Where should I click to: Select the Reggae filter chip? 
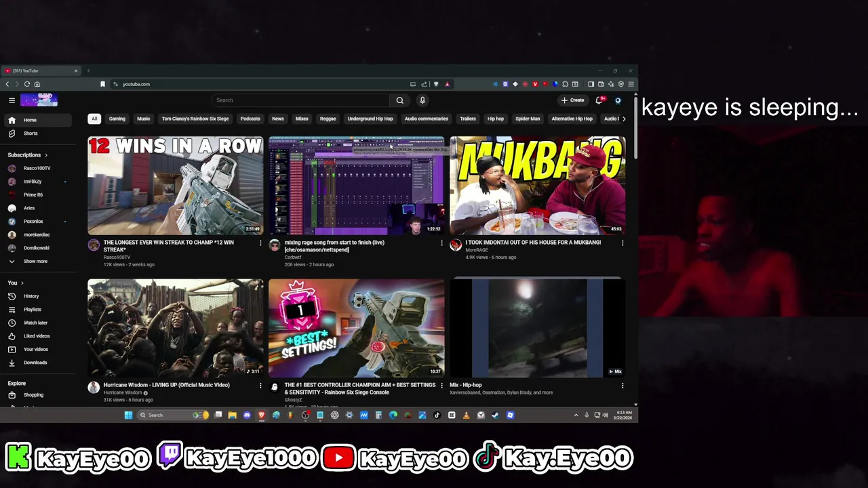[328, 119]
